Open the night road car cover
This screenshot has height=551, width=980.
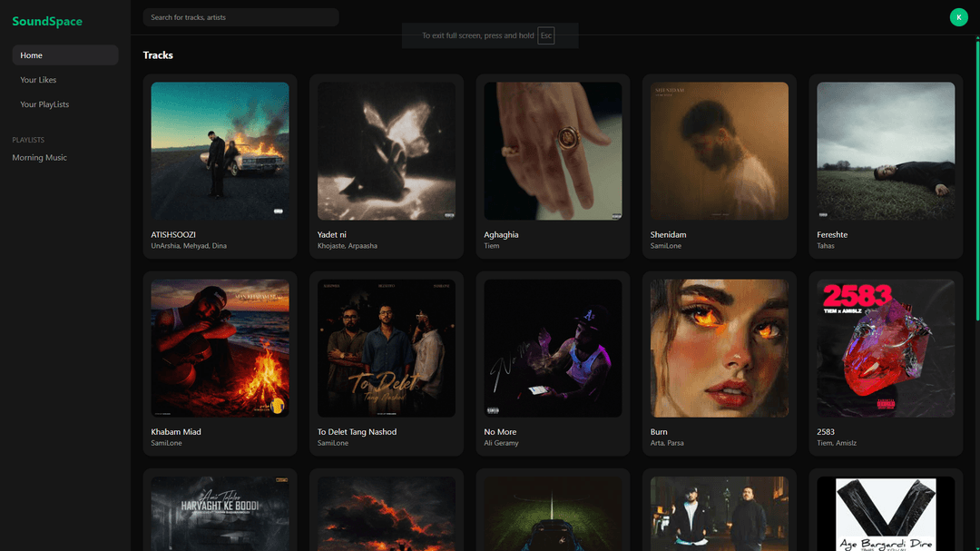click(553, 514)
